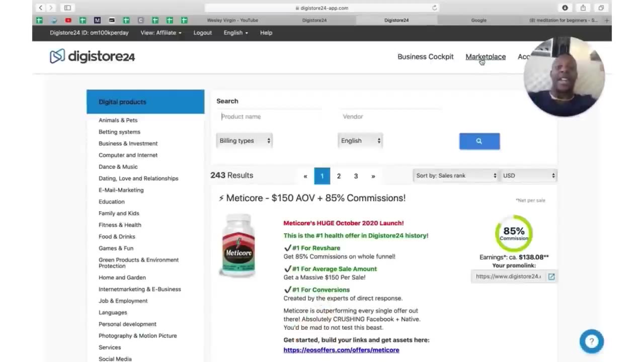Click Help in top bar
This screenshot has width=644, height=362.
coord(266,33)
